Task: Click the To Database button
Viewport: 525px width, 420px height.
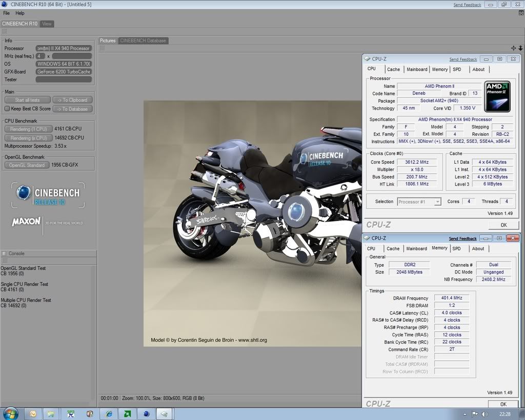Action: [72, 109]
